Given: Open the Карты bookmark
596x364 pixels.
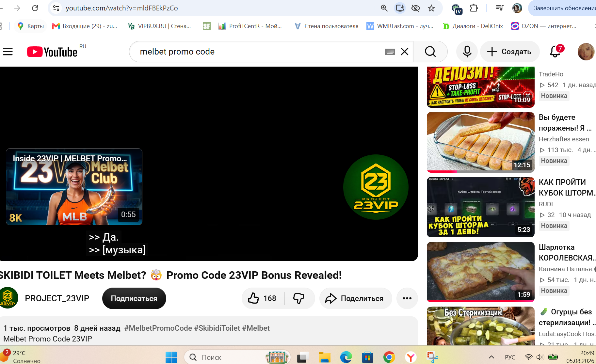Looking at the screenshot, I should pos(31,26).
